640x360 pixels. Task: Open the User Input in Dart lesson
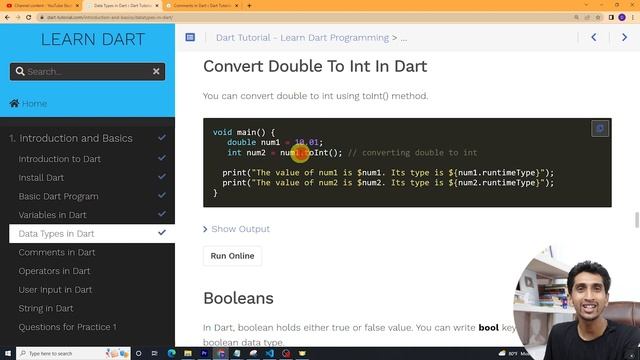tap(55, 290)
